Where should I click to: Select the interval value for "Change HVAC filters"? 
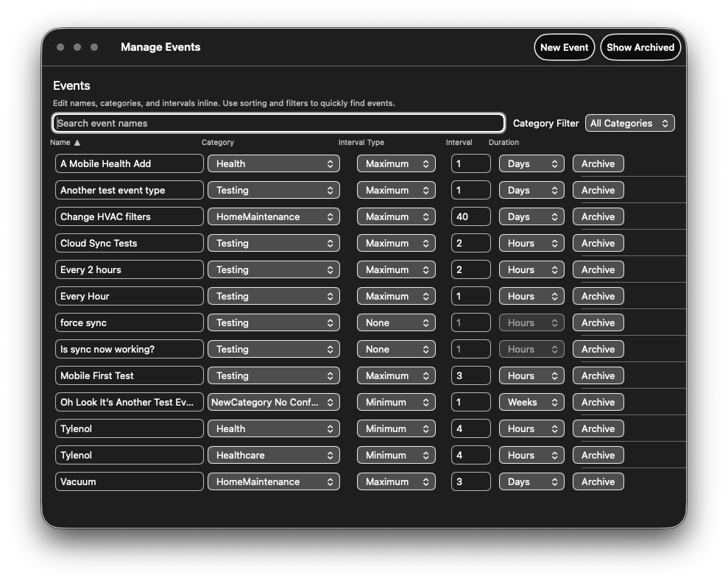(x=470, y=216)
